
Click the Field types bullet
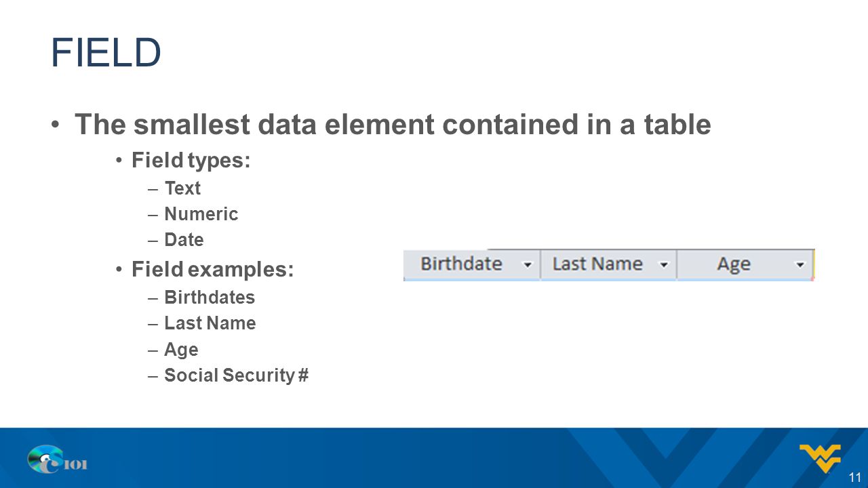pos(191,161)
